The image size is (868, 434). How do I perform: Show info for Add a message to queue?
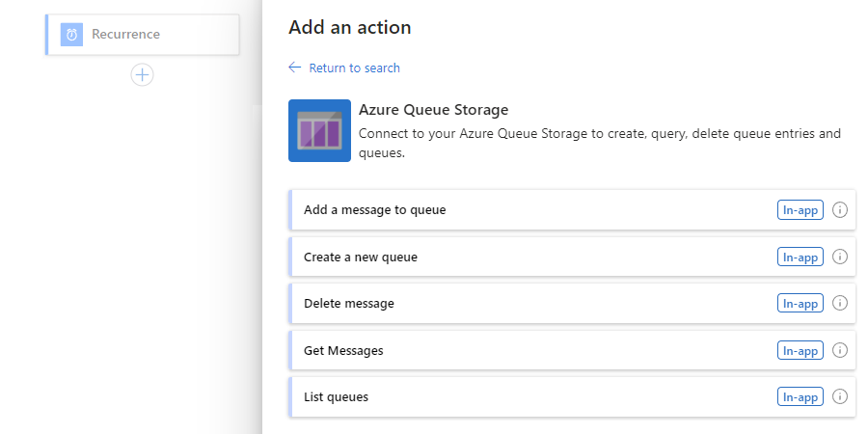[839, 210]
